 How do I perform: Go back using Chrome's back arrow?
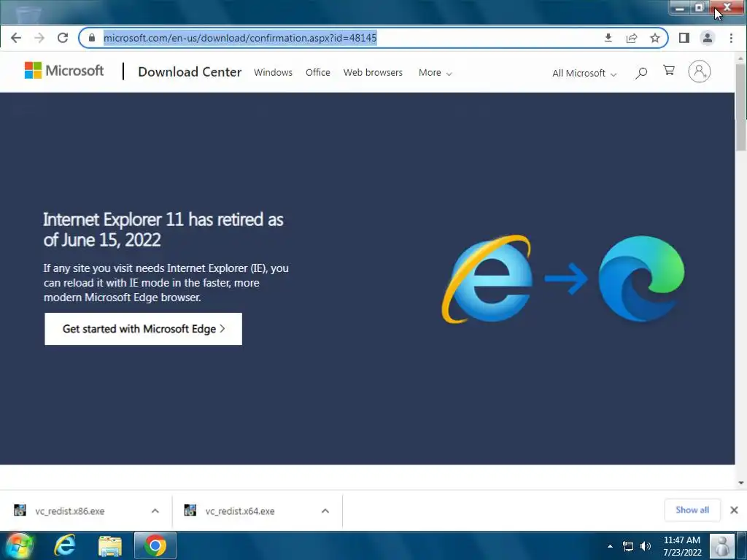coord(16,38)
